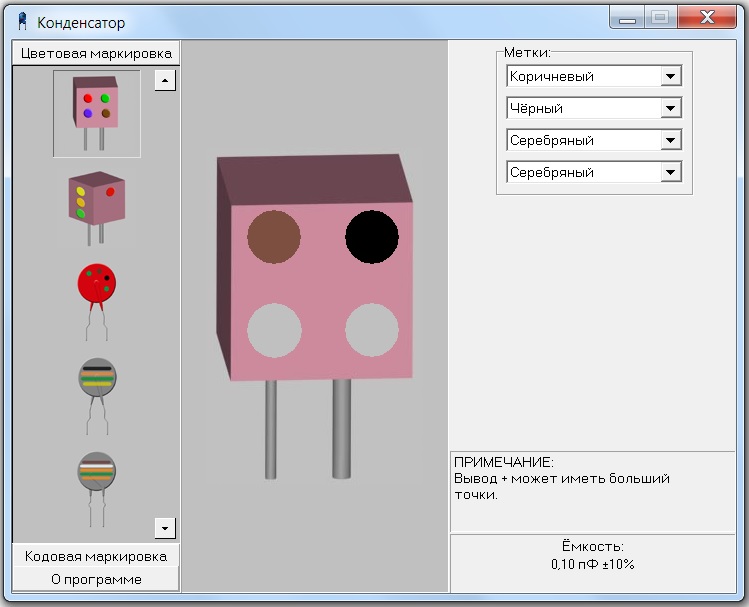749x607 pixels.
Task: Click the bottom-left silver dot on capacitor
Action: pyautogui.click(x=274, y=330)
